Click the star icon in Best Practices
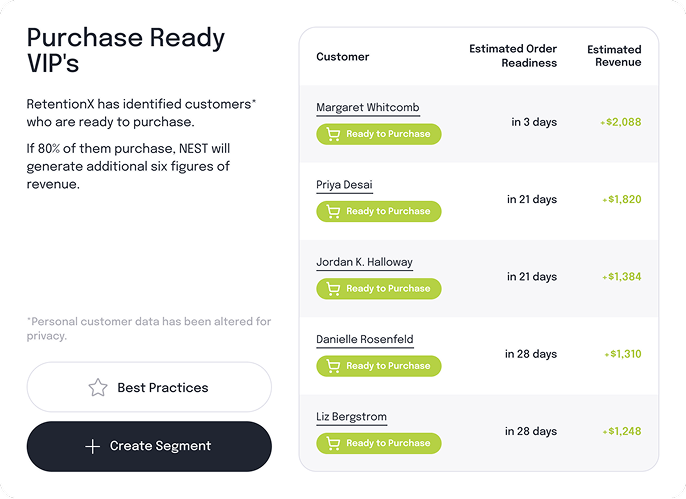686x499 pixels. pyautogui.click(x=97, y=388)
